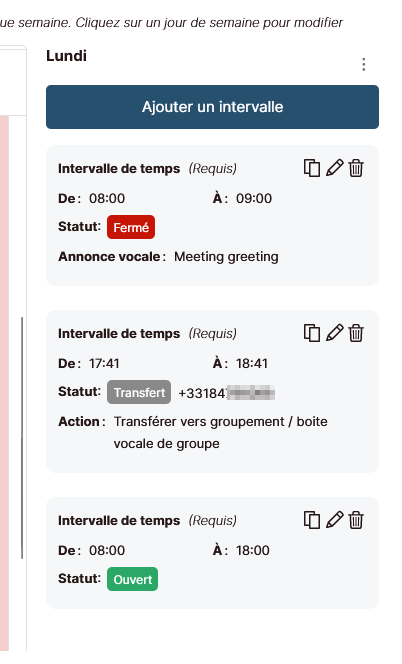Open the three-dot menu next to Lundi
This screenshot has height=664, width=402.
click(x=363, y=64)
